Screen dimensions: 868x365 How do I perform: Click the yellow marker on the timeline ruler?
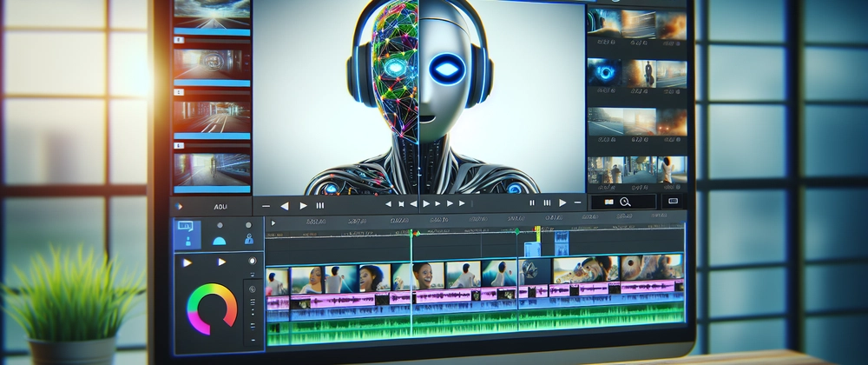pyautogui.click(x=537, y=233)
